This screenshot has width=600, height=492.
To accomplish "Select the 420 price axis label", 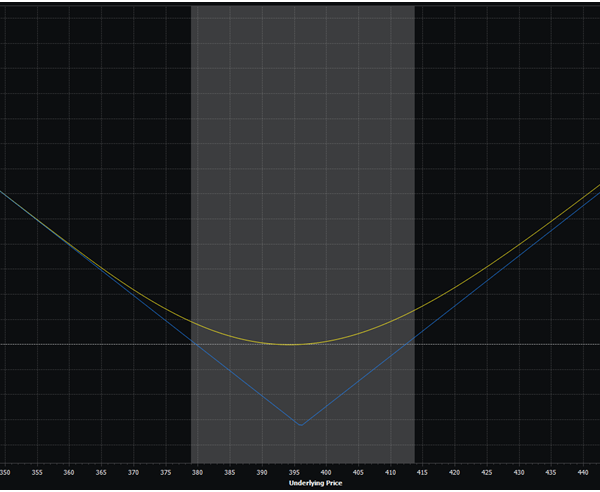I will pyautogui.click(x=454, y=471).
